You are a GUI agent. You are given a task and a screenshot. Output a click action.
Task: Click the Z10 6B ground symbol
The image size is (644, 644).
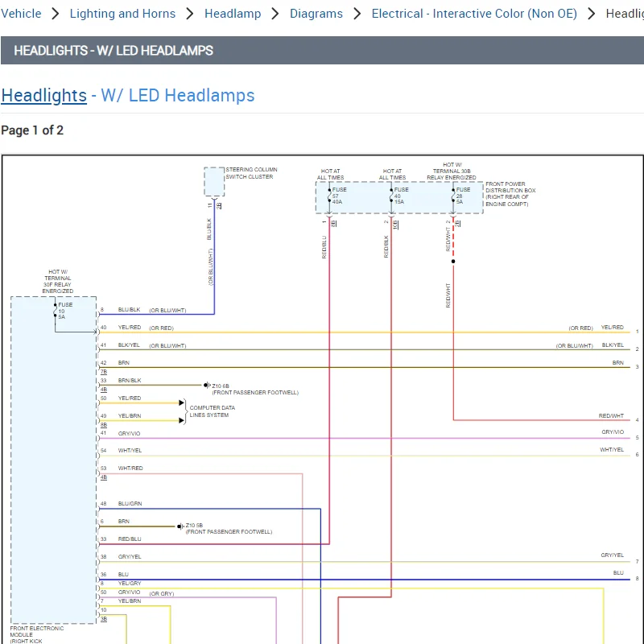[207, 386]
